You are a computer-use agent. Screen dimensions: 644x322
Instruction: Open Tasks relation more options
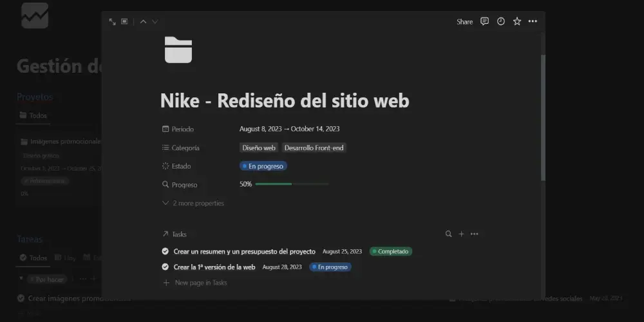tap(475, 234)
